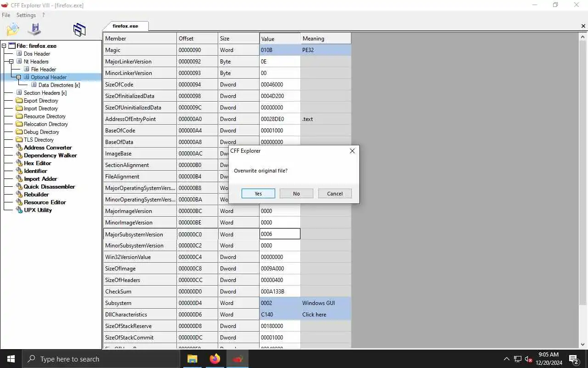This screenshot has width=588, height=368.
Task: Click the Rebuilder tool icon
Action: pyautogui.click(x=19, y=194)
